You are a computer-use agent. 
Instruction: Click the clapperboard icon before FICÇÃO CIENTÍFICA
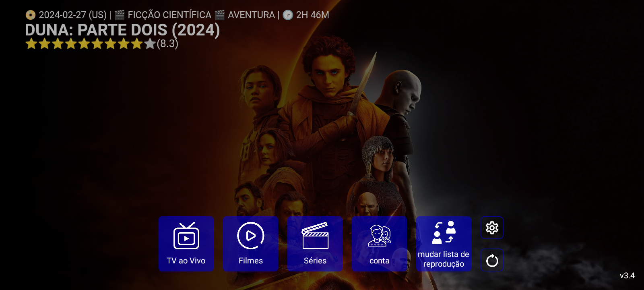click(120, 15)
